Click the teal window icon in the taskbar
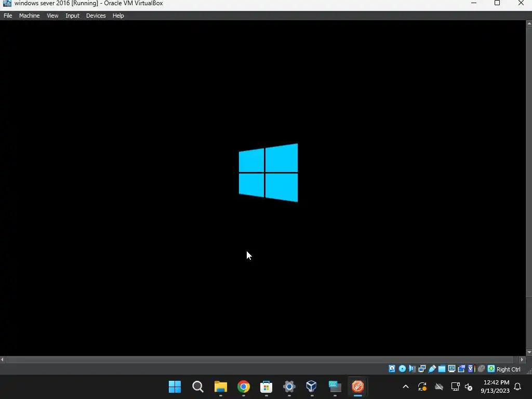 point(335,387)
